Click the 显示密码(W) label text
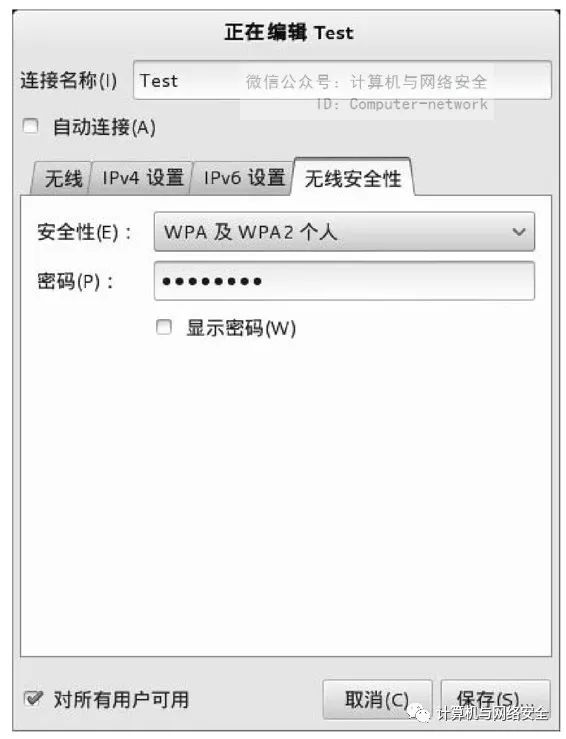This screenshot has height=739, width=566. click(x=241, y=328)
